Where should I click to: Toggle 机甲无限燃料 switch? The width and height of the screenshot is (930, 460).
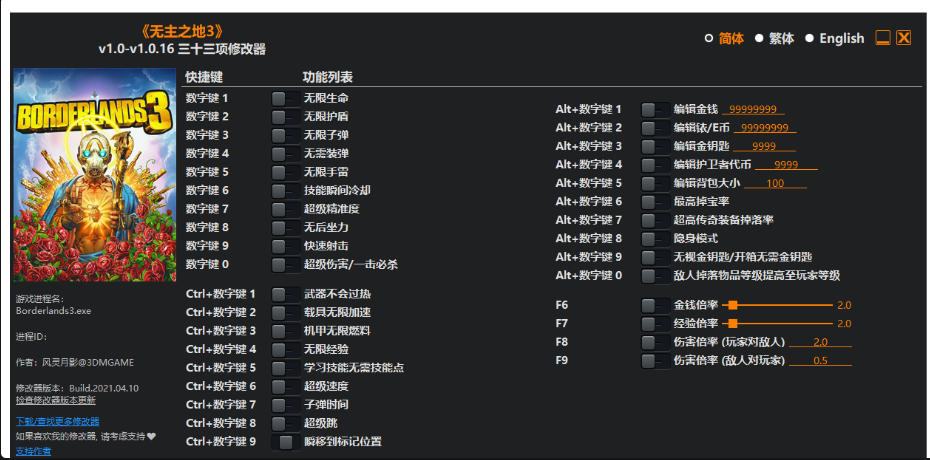[x=285, y=330]
